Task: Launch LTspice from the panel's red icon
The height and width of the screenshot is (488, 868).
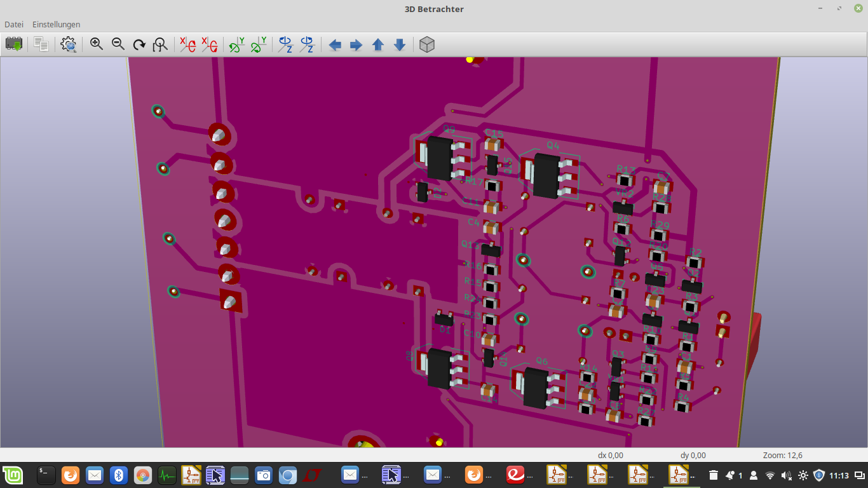Action: (x=312, y=475)
